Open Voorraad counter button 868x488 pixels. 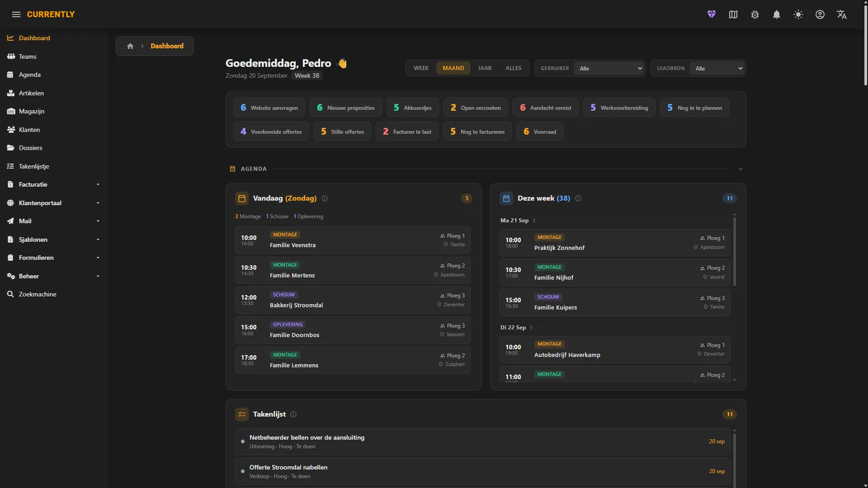(540, 131)
